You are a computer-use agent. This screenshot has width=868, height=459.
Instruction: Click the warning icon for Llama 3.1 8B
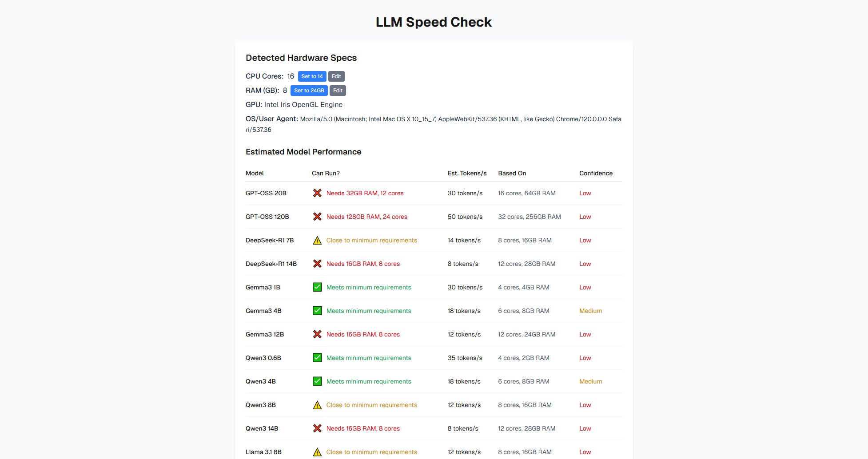pos(317,452)
